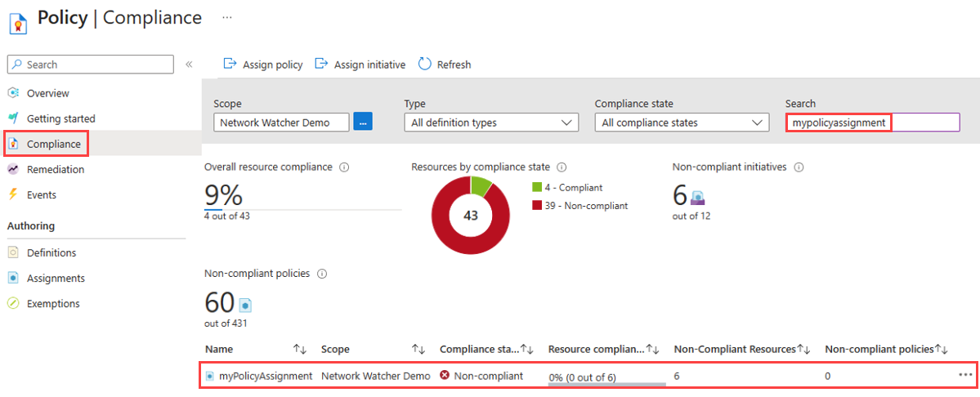Click the Non-compliant policies info icon

point(322,274)
